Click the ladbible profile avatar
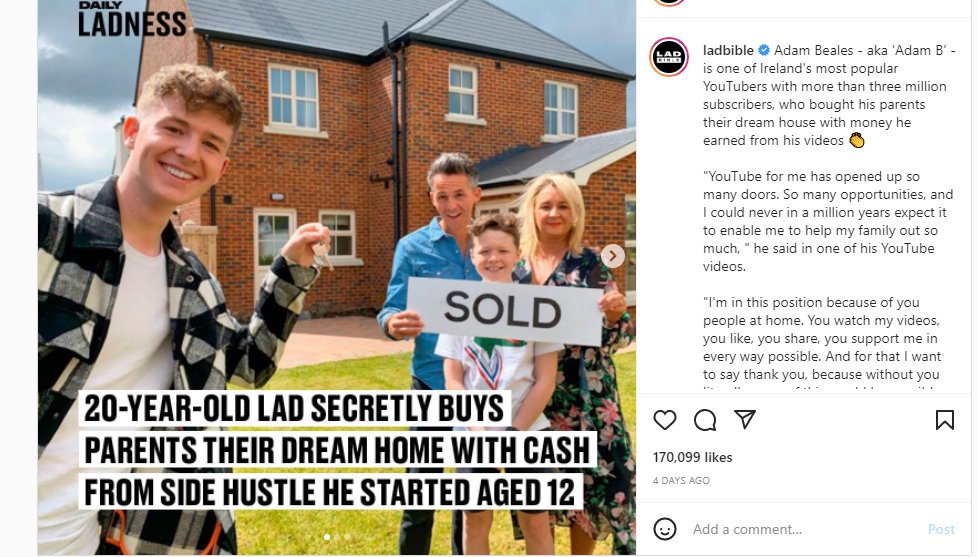The width and height of the screenshot is (977, 557). [x=669, y=57]
